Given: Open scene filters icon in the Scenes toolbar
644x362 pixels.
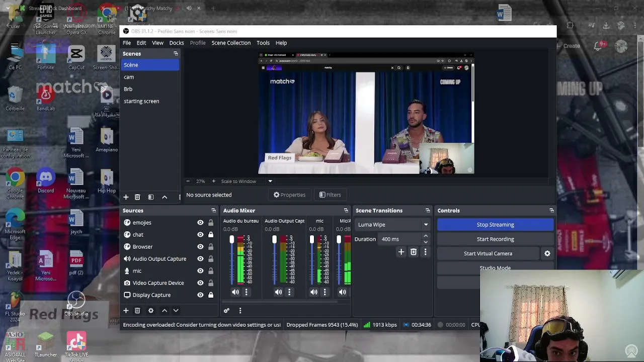Looking at the screenshot, I should [x=150, y=197].
